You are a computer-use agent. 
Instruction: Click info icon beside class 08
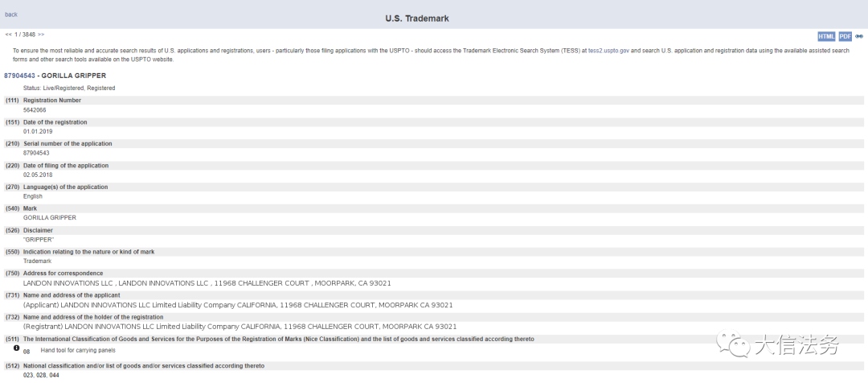click(x=16, y=348)
